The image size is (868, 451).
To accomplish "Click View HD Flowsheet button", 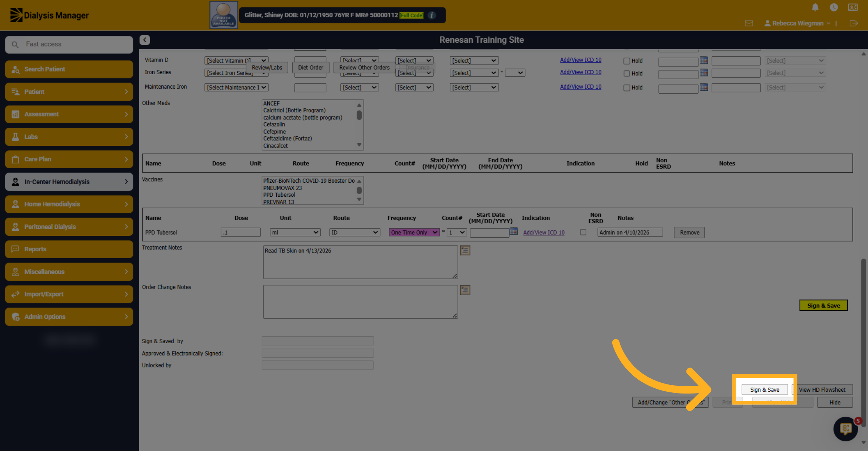I will coord(822,390).
